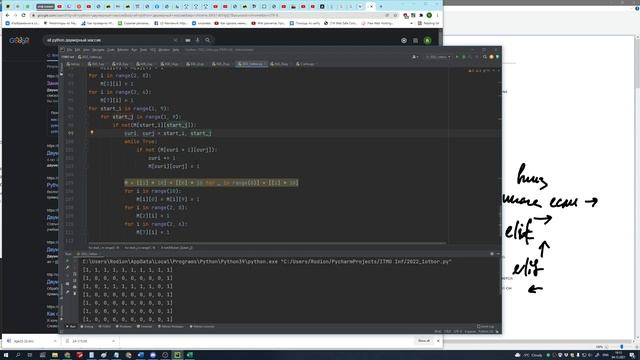Click the yellow intention light bulb on line 99
640x360 pixels.
[x=92, y=132]
